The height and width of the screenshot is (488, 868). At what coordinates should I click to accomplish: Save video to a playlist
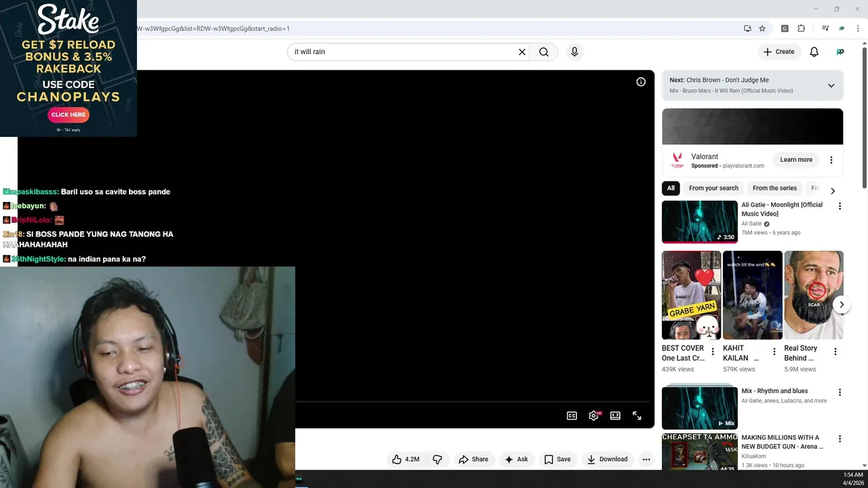coord(557,459)
